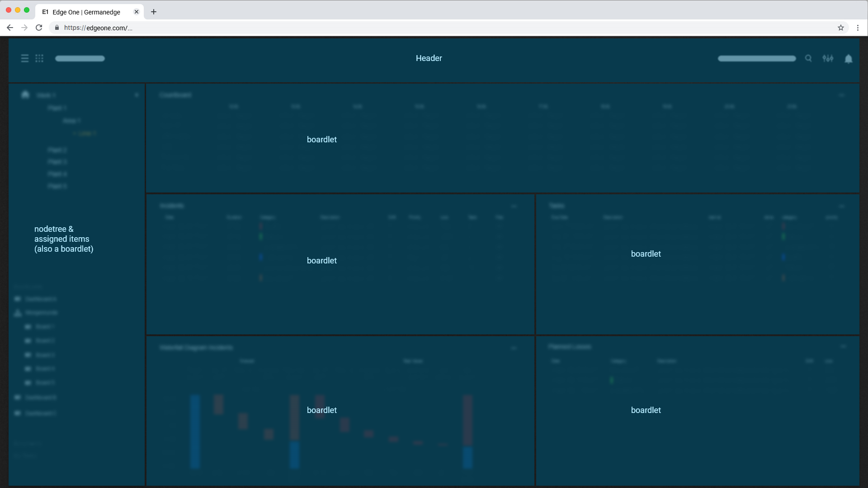Click the placeholder bar beside the apps grid
868x488 pixels.
(80, 58)
